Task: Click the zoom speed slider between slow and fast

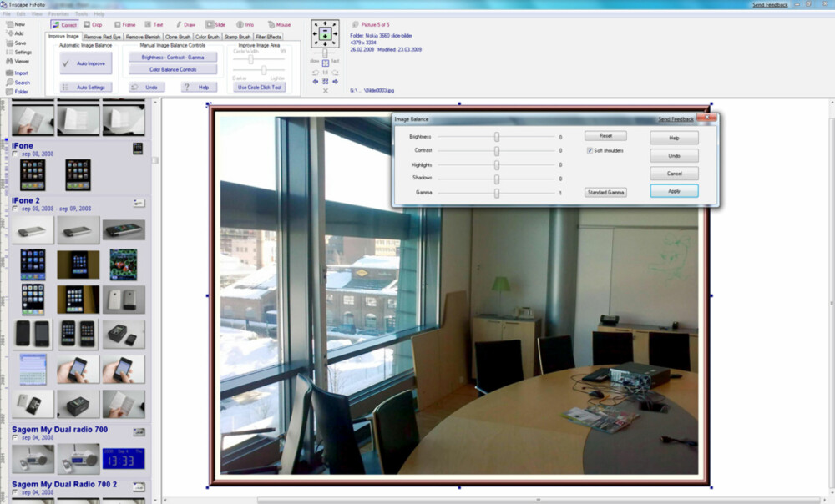Action: tap(325, 53)
